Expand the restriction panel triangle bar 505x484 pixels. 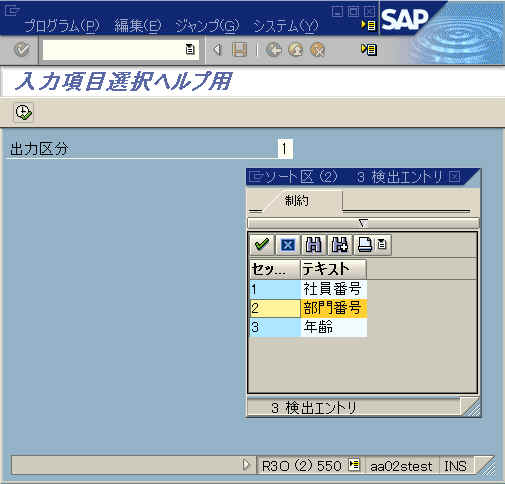pos(363,223)
